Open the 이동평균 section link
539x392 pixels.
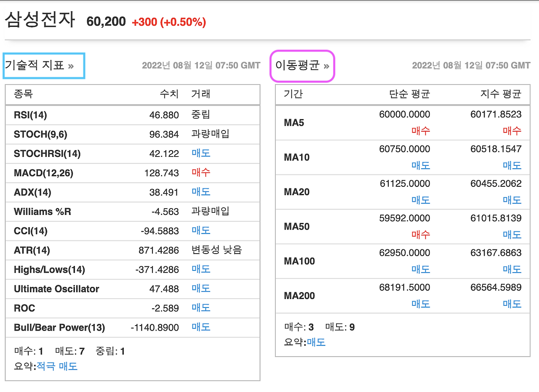click(x=302, y=66)
